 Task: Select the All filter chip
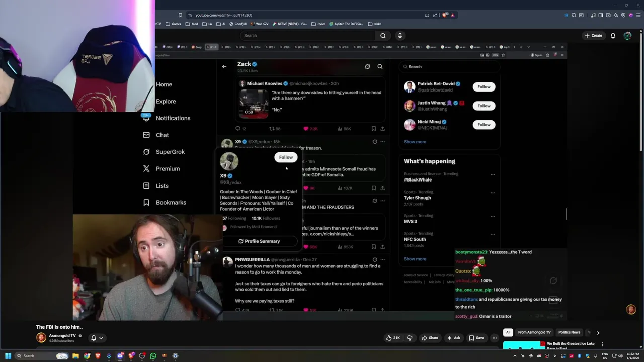[x=508, y=332]
